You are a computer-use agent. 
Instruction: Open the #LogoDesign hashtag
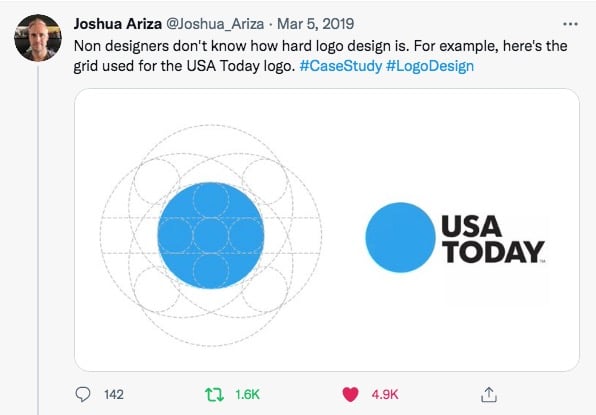[430, 66]
